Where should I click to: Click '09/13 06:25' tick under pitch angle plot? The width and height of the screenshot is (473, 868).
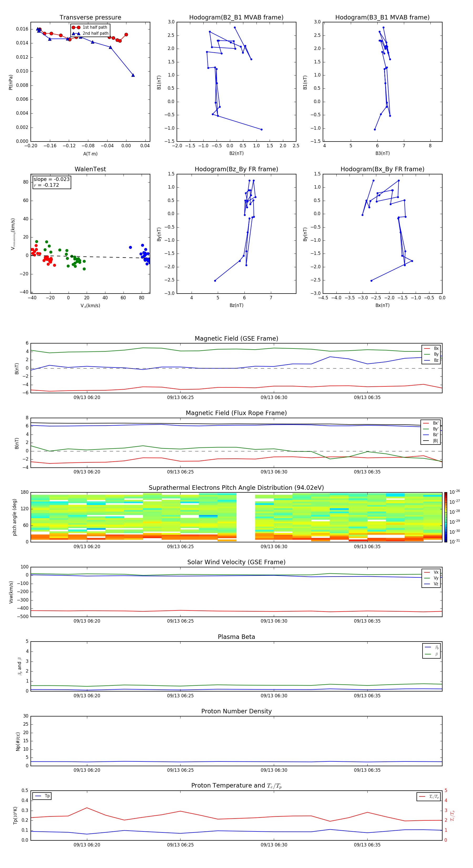pos(181,547)
